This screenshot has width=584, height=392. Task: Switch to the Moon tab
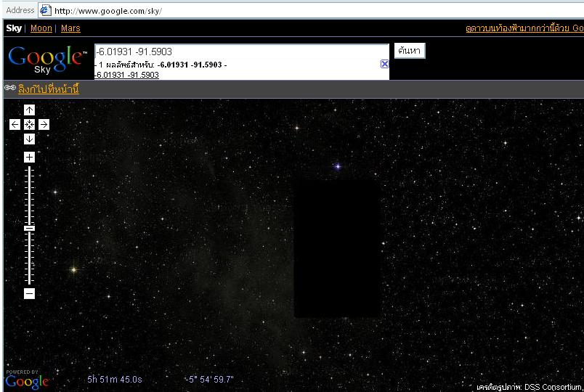pyautogui.click(x=41, y=28)
